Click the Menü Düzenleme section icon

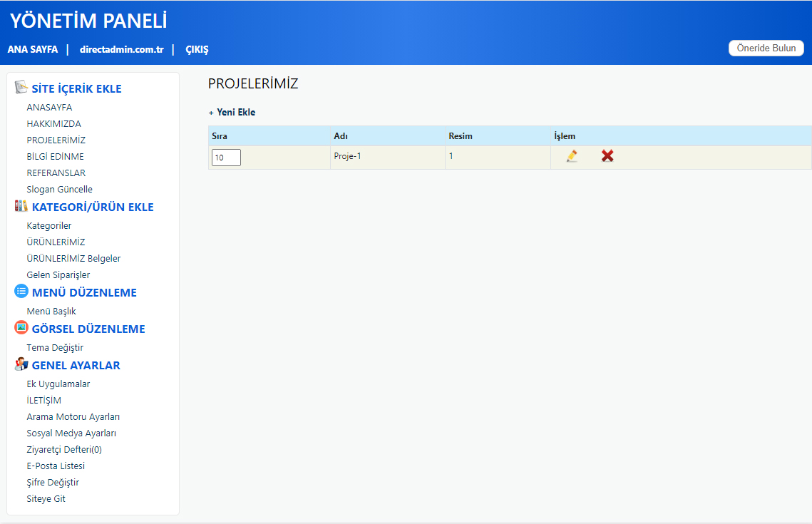[x=21, y=292]
